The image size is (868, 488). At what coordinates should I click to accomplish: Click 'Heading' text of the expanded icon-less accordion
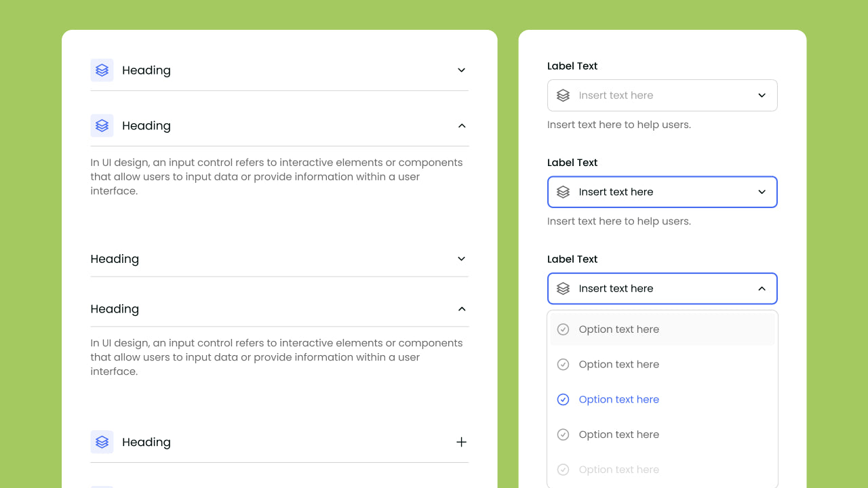115,309
